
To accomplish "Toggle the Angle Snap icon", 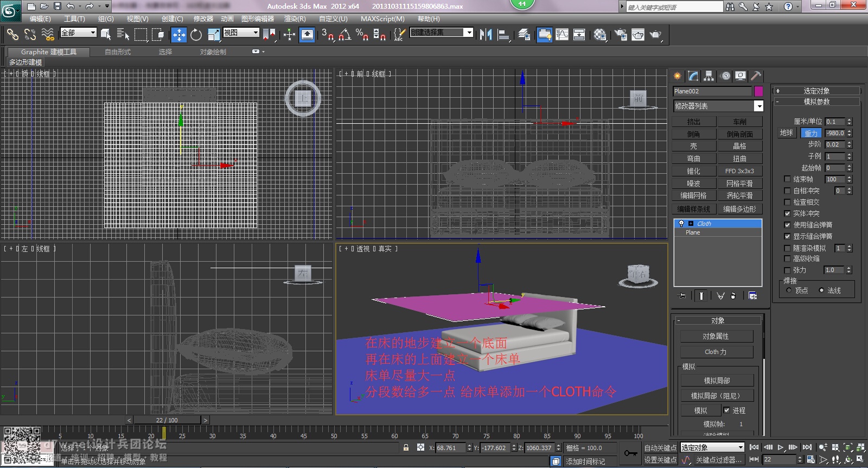I will click(344, 35).
